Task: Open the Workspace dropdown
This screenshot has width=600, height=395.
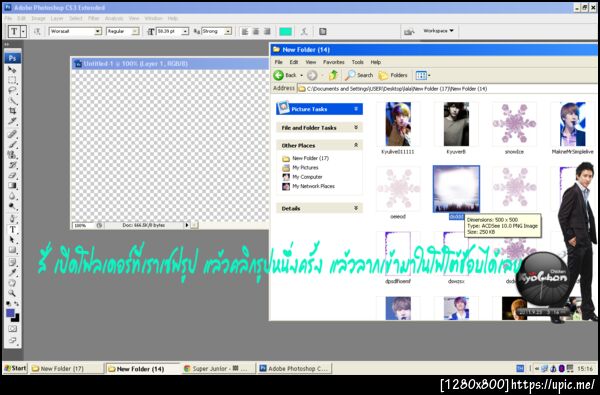Action: pyautogui.click(x=438, y=31)
